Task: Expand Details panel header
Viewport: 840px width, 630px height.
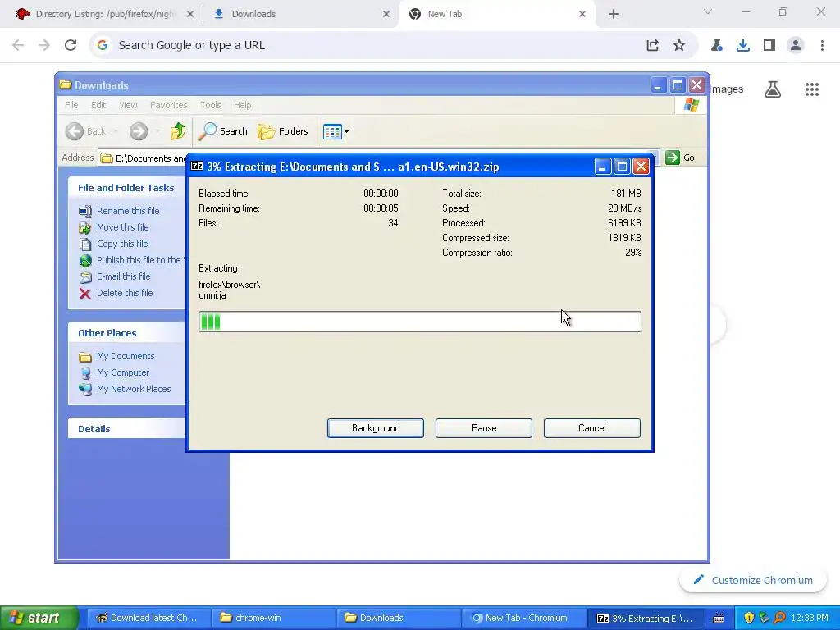Action: [126, 428]
